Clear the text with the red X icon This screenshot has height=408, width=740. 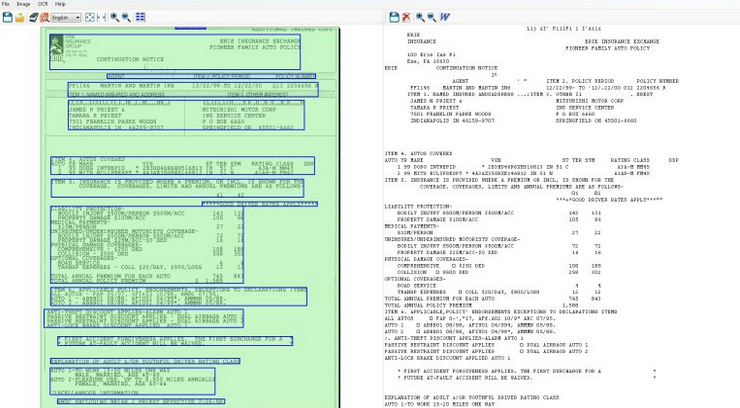(x=406, y=17)
